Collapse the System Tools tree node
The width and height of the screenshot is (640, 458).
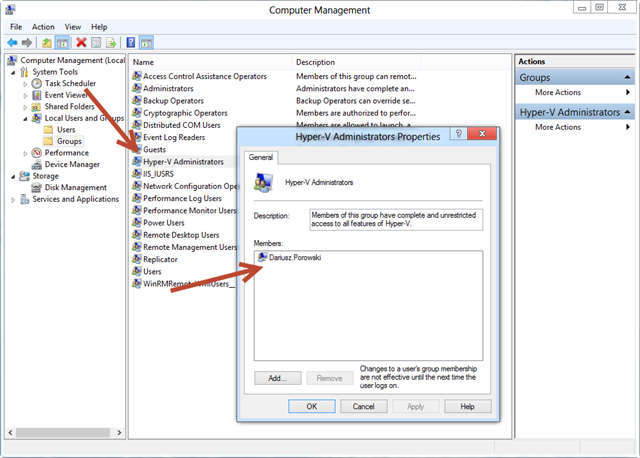click(13, 73)
